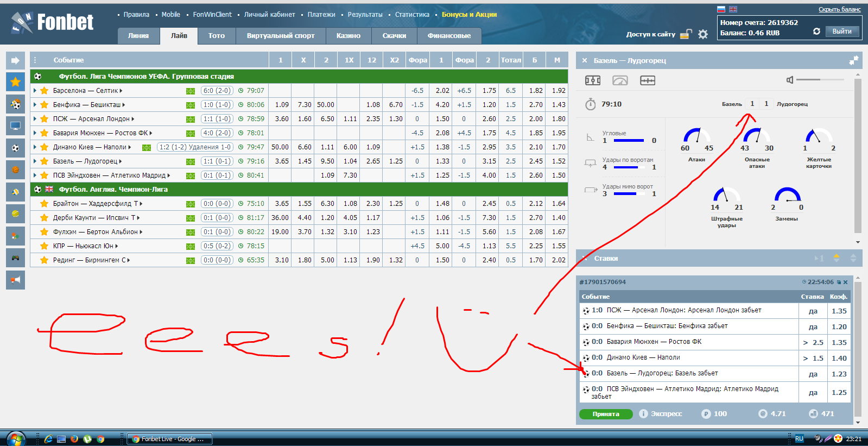Show the timeline view in match panel

coord(648,80)
